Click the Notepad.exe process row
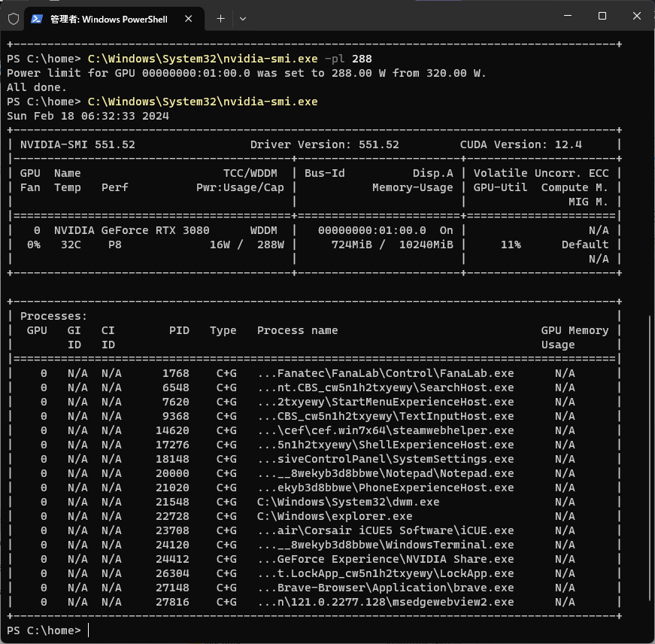 (x=314, y=473)
